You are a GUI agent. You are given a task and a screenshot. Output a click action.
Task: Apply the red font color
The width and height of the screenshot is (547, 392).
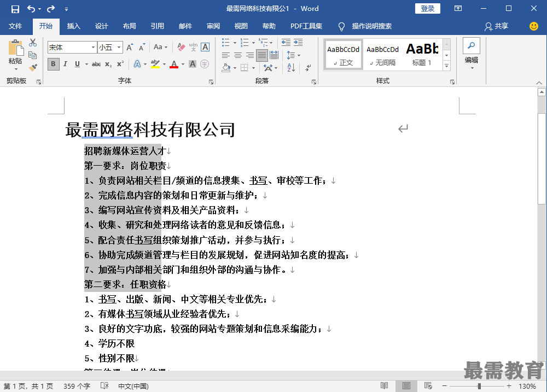174,64
